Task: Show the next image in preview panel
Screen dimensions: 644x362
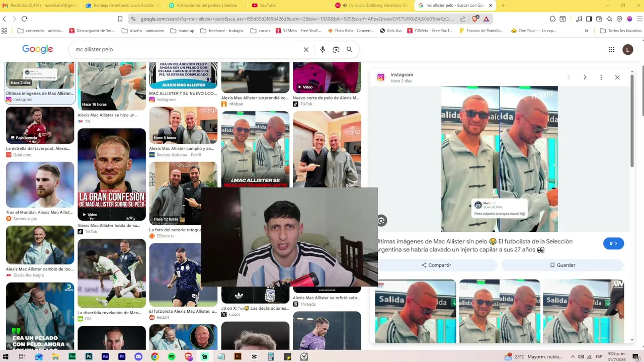Action: click(x=585, y=77)
